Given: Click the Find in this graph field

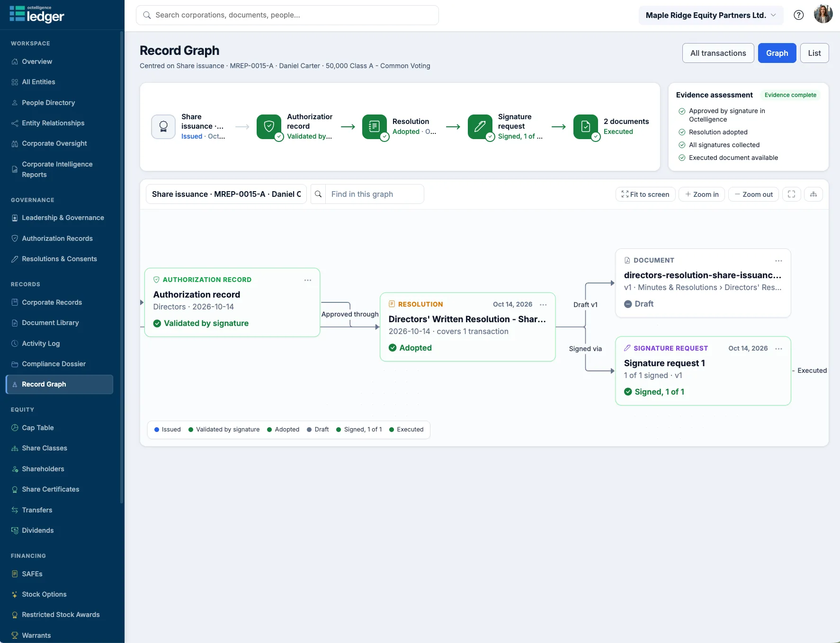Looking at the screenshot, I should coord(375,194).
